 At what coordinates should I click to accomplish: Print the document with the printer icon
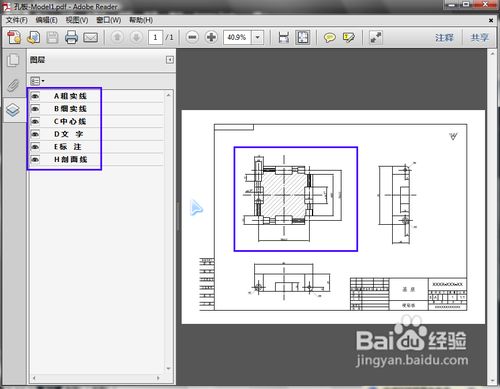(71, 37)
